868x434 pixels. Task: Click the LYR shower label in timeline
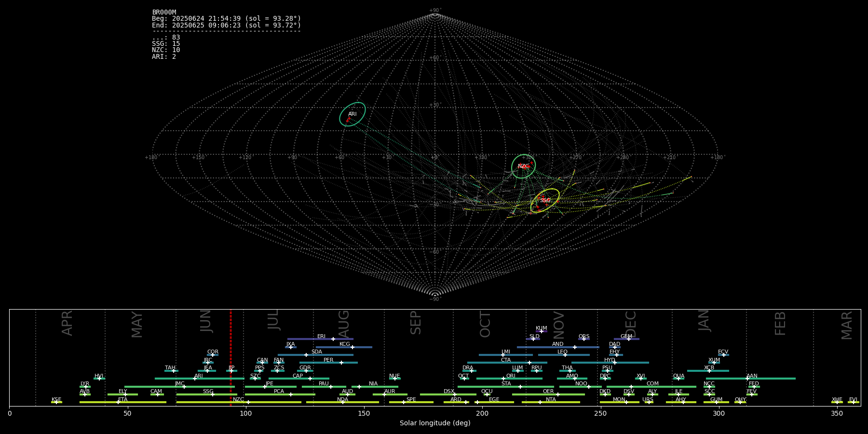(85, 384)
